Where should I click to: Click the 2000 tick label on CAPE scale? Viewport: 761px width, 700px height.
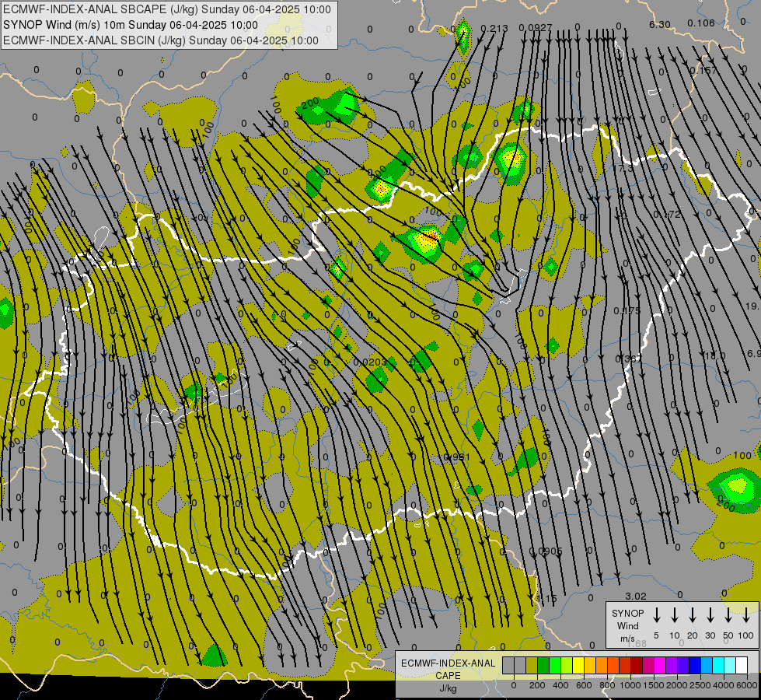pyautogui.click(x=677, y=685)
